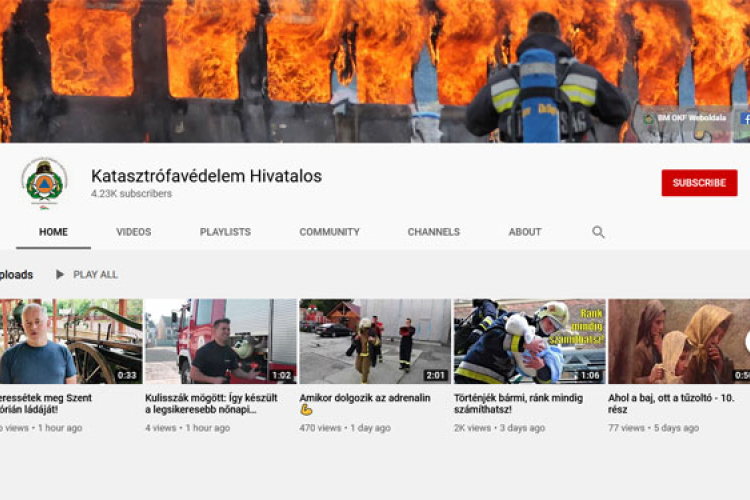Open title 'Amikor dolgozik az adrenalin'

(x=365, y=403)
